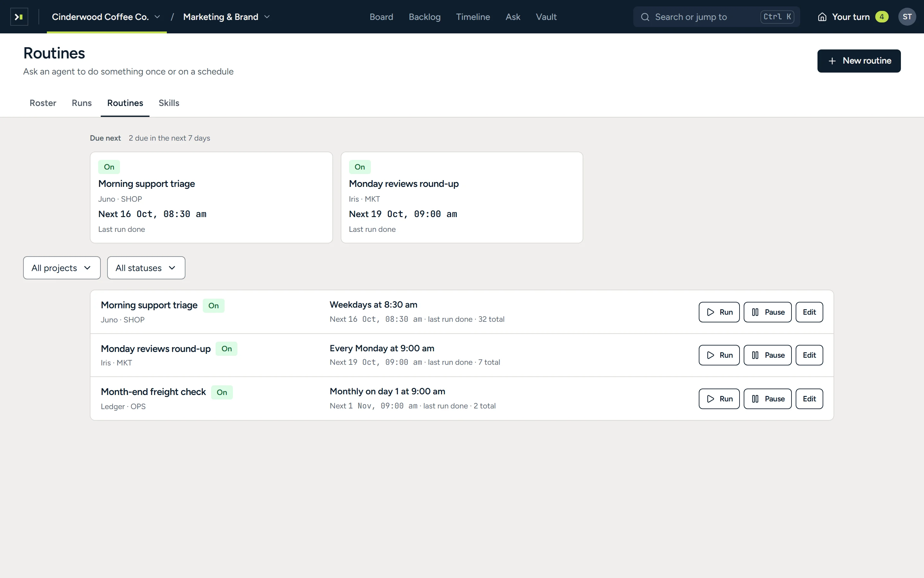
Task: Open the Monday reviews round-up due-next card
Action: click(462, 197)
